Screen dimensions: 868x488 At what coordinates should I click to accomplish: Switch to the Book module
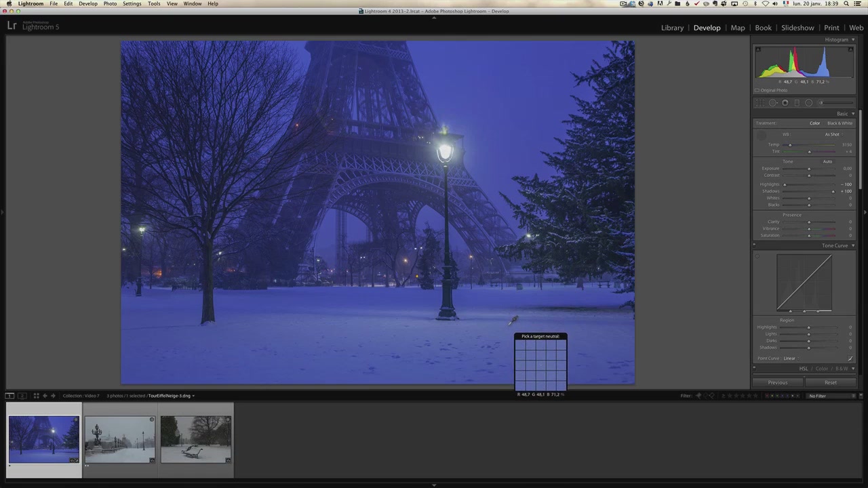(x=763, y=28)
